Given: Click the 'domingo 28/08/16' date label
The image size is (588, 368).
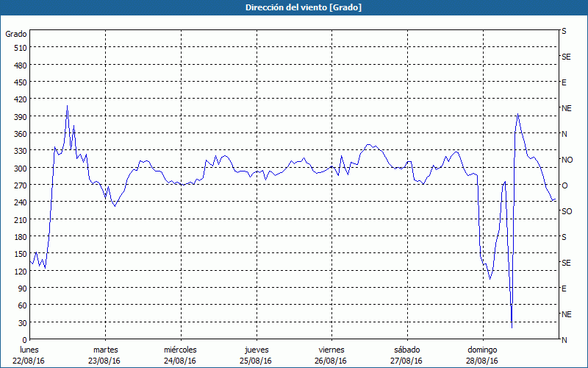Looking at the screenshot, I should point(482,355).
